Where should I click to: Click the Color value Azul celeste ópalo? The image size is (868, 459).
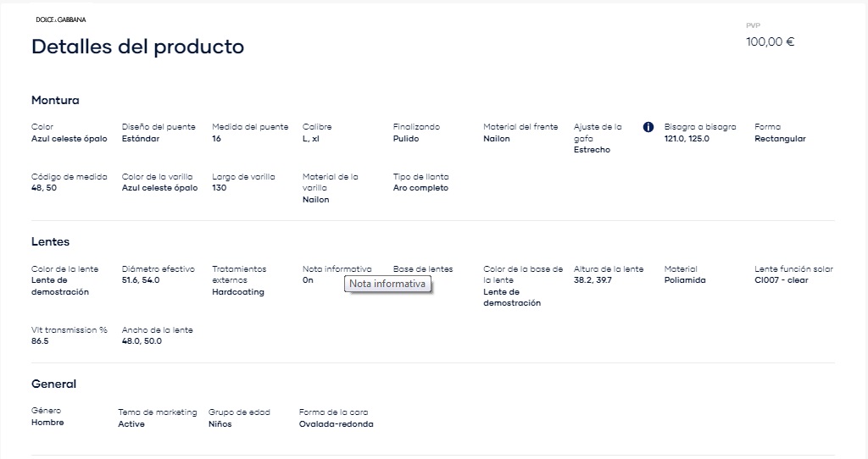pos(70,139)
